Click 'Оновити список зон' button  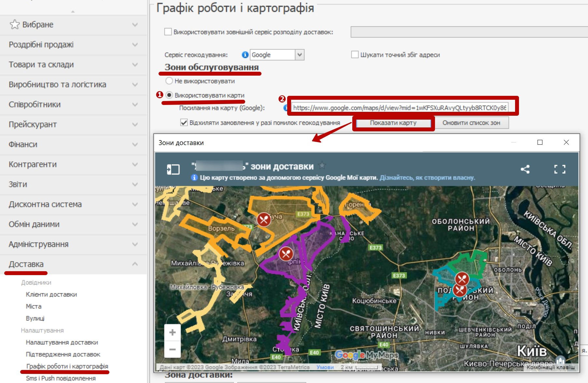click(471, 123)
